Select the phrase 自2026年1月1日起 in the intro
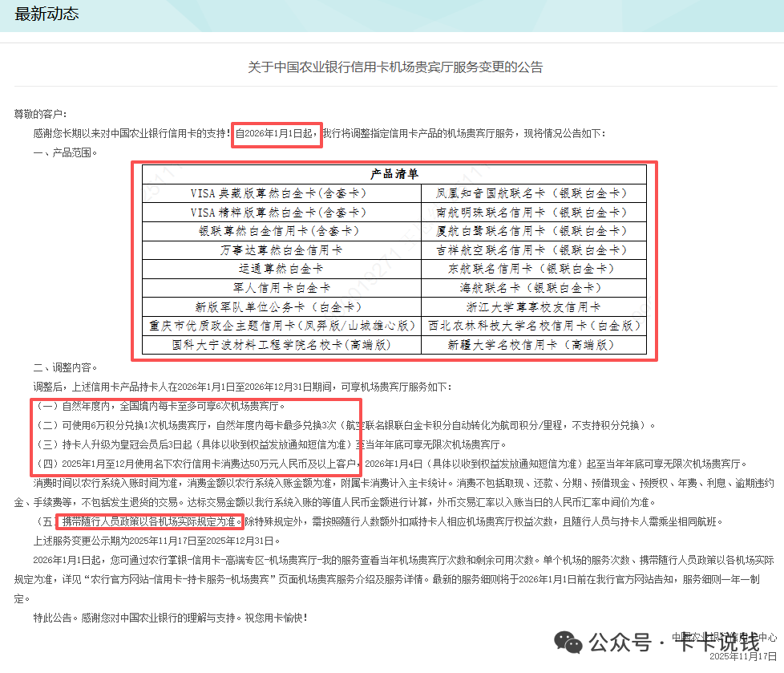Image resolution: width=784 pixels, height=673 pixels. point(276,134)
